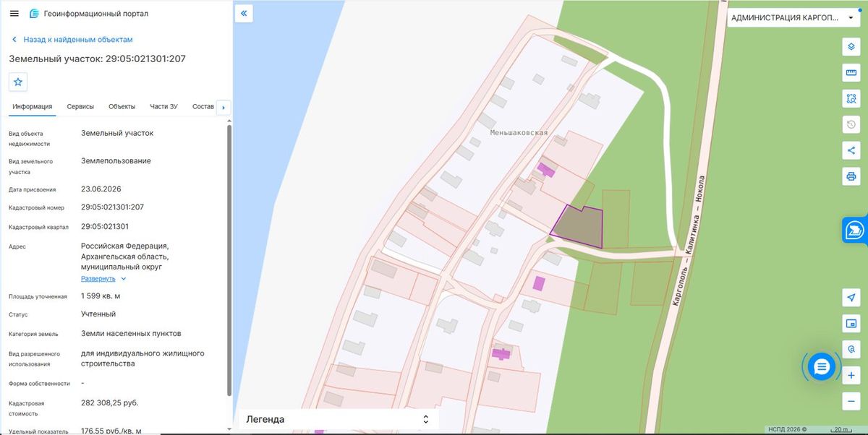Click the cadastral cost 282 308,25 руб.
868x435 pixels.
tap(109, 403)
